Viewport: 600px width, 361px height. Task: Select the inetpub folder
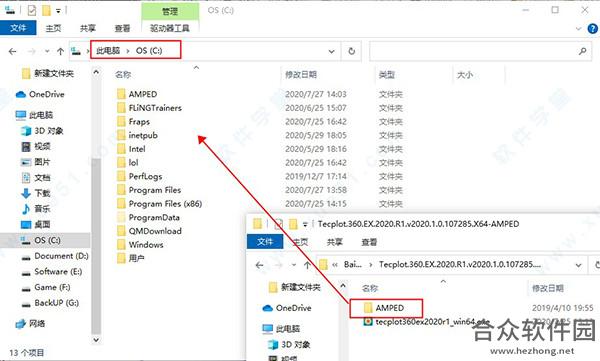[x=143, y=135]
